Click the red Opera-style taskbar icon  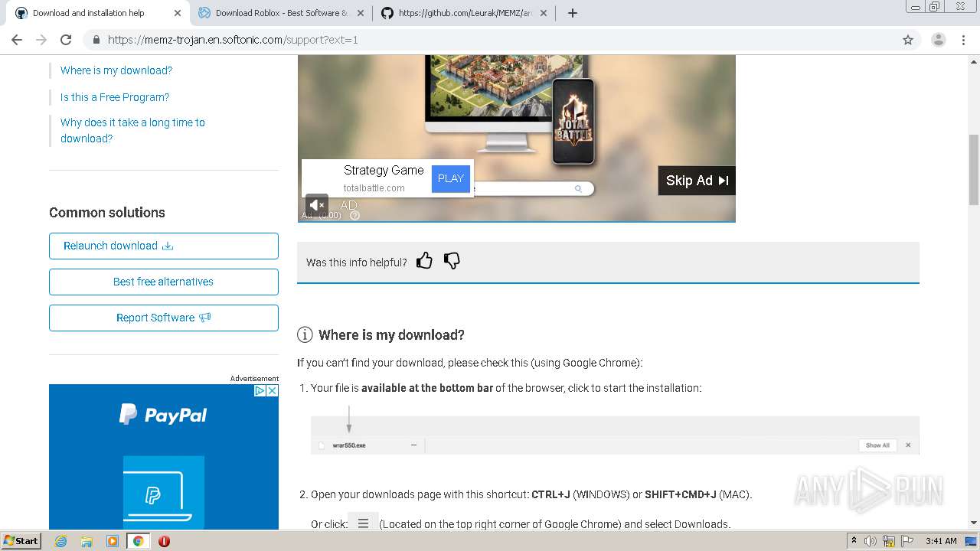164,541
